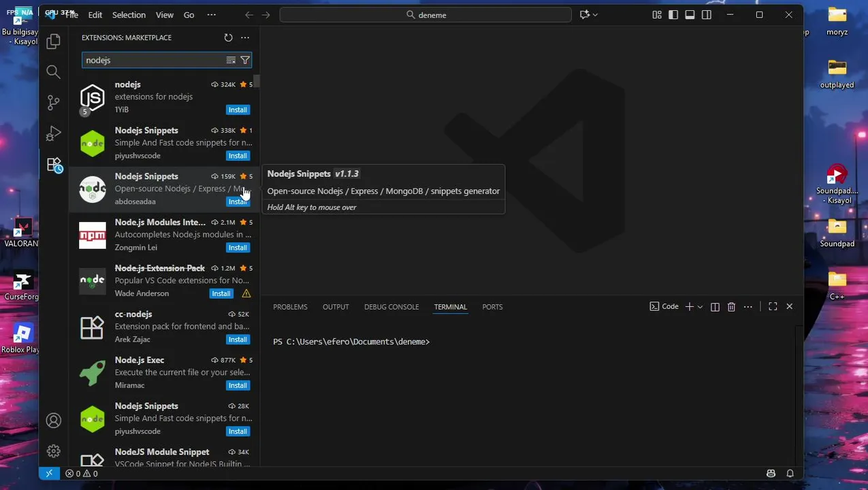Screen dimensions: 868x490
Task: Open the Code terminal shell label
Action: [664, 307]
